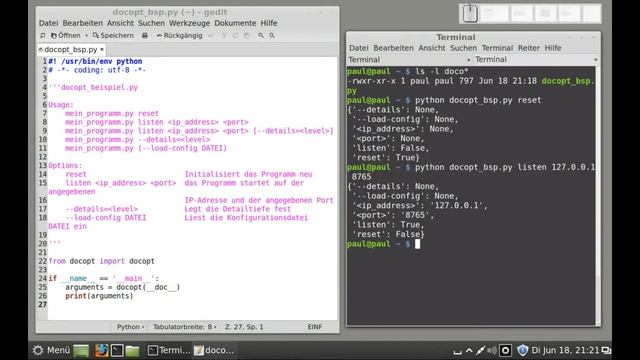Open the Suchen menu in Terminal window
640x360 pixels.
click(x=463, y=48)
